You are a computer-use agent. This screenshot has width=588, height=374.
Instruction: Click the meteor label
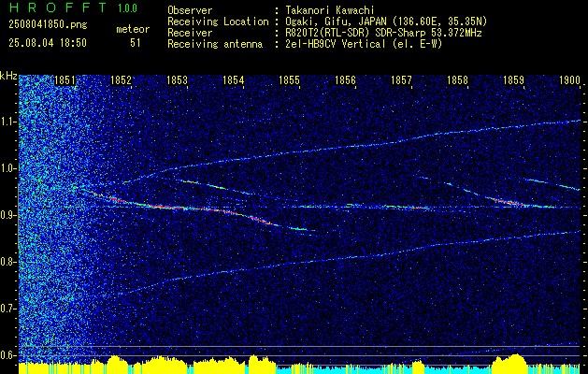pyautogui.click(x=133, y=29)
